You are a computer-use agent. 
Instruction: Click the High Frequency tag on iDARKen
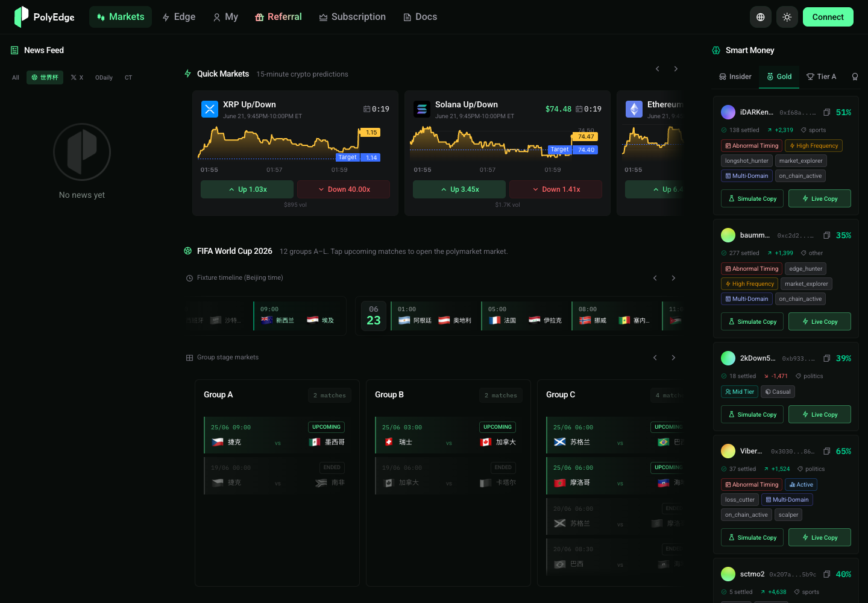coord(814,146)
